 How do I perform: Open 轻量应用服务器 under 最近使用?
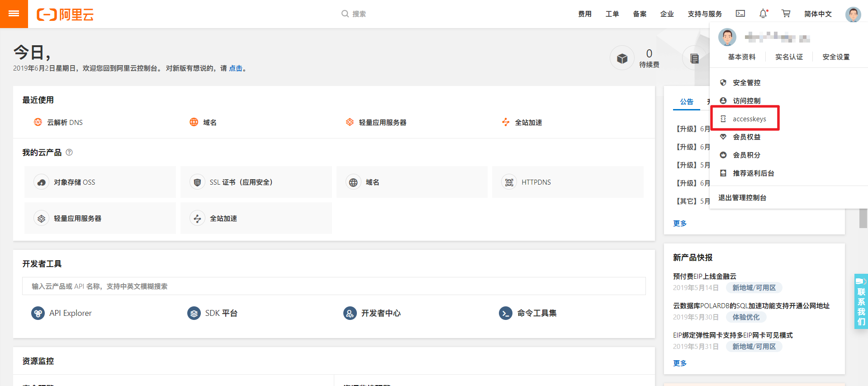tap(376, 122)
